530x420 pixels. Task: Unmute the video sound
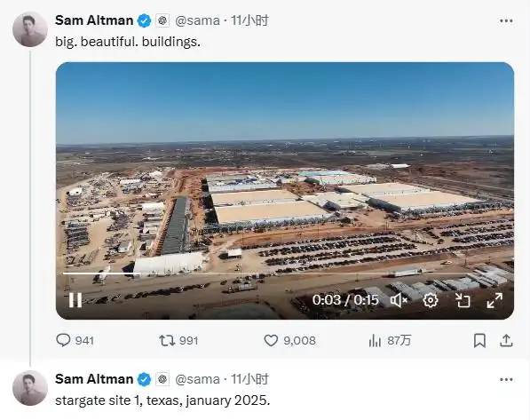click(399, 300)
